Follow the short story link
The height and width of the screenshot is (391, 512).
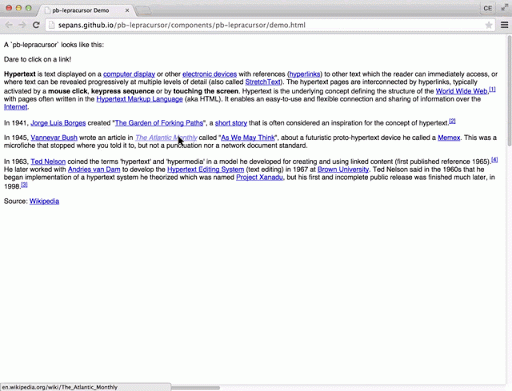[x=231, y=123]
